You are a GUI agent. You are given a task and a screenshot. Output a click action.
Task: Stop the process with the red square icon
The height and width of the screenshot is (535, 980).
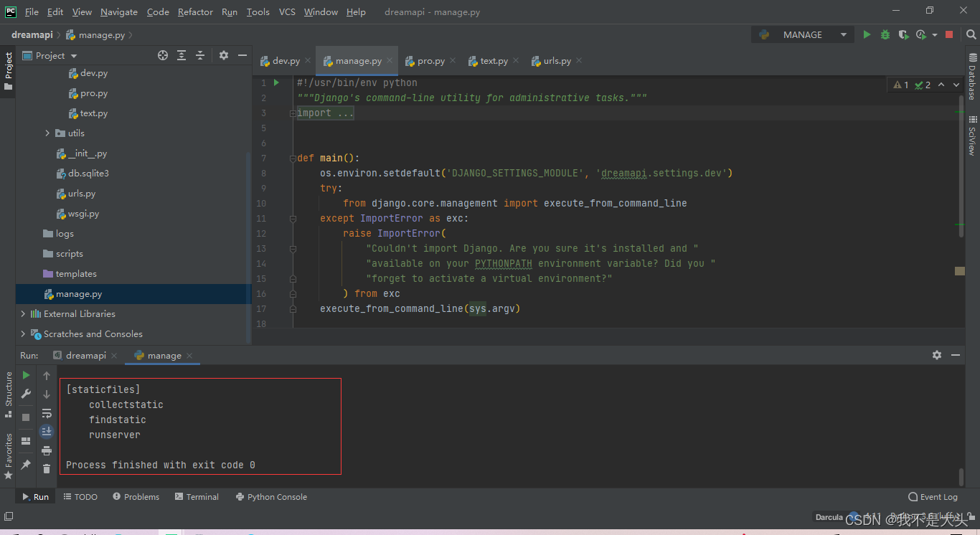pyautogui.click(x=949, y=34)
